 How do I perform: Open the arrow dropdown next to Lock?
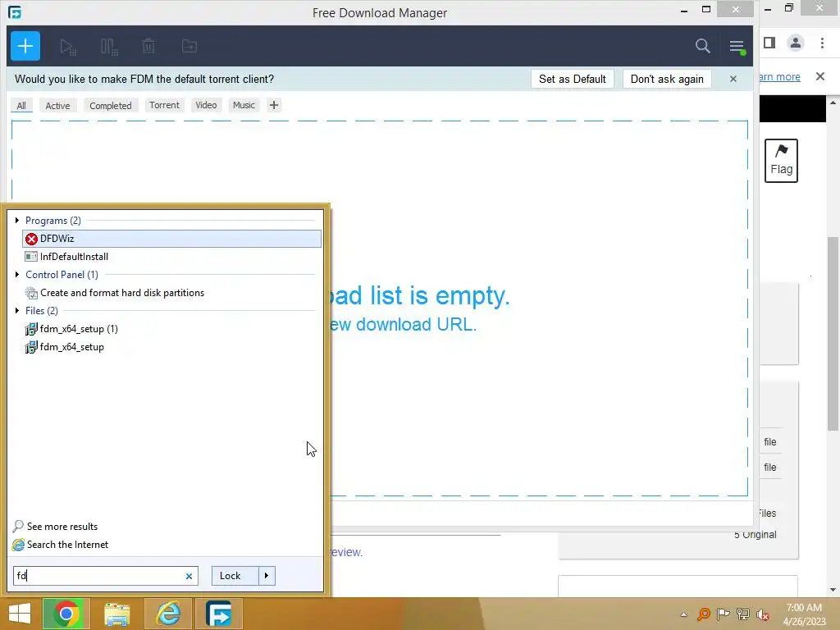click(267, 576)
